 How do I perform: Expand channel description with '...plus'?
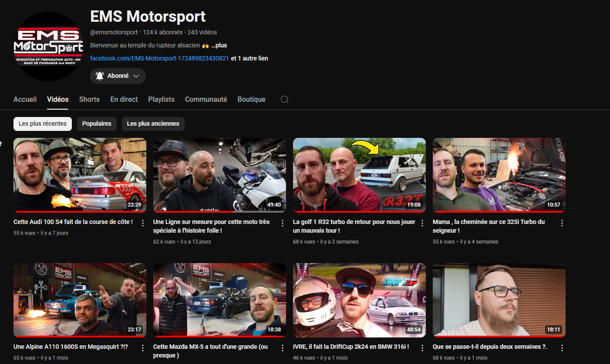point(219,45)
